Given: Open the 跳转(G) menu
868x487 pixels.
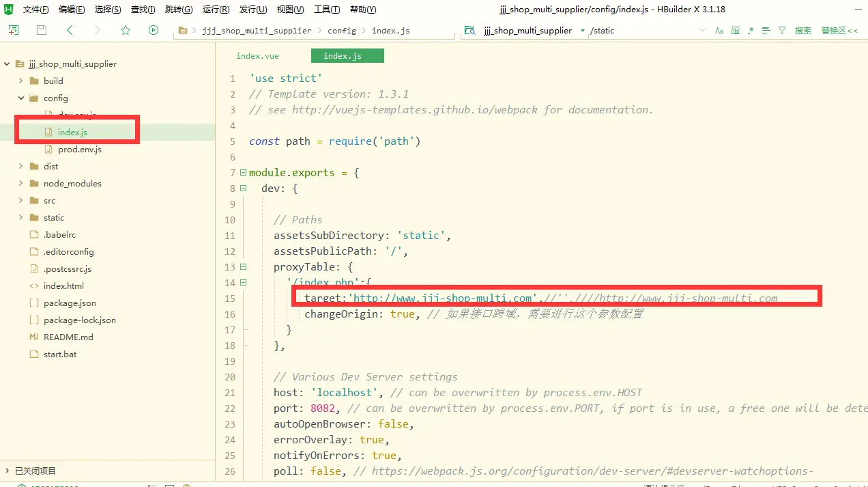Looking at the screenshot, I should point(179,10).
